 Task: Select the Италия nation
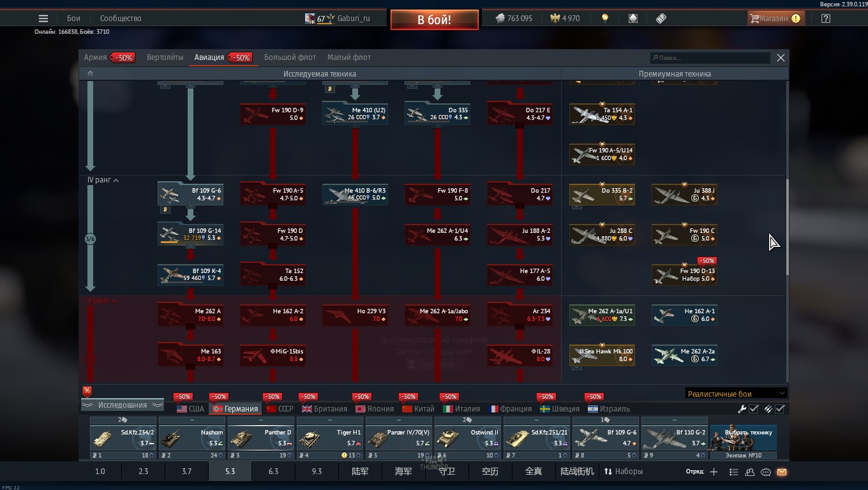tap(461, 409)
